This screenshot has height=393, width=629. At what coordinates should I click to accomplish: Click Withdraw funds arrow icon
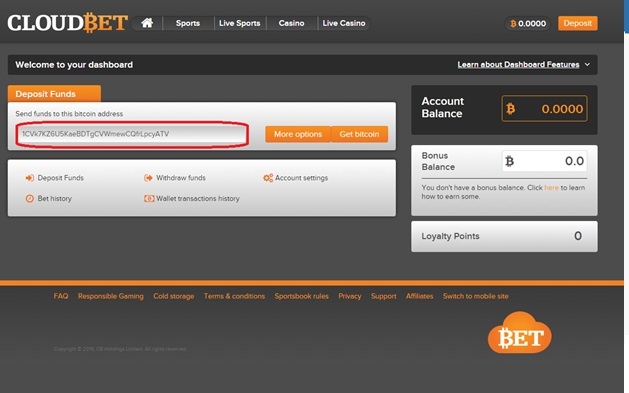148,178
